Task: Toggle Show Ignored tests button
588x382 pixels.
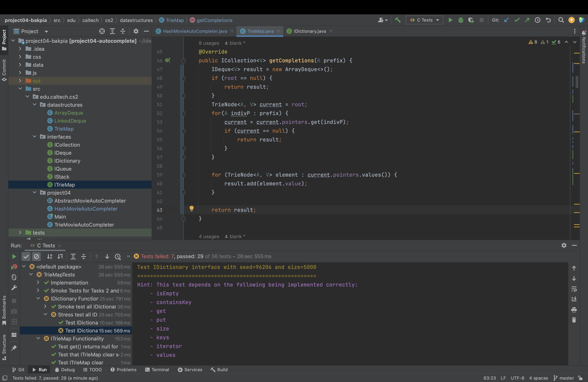Action: tap(36, 256)
